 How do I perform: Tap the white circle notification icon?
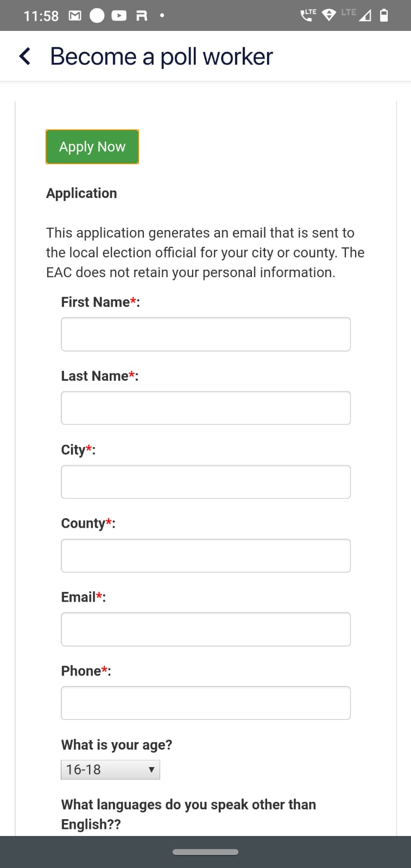(x=97, y=16)
